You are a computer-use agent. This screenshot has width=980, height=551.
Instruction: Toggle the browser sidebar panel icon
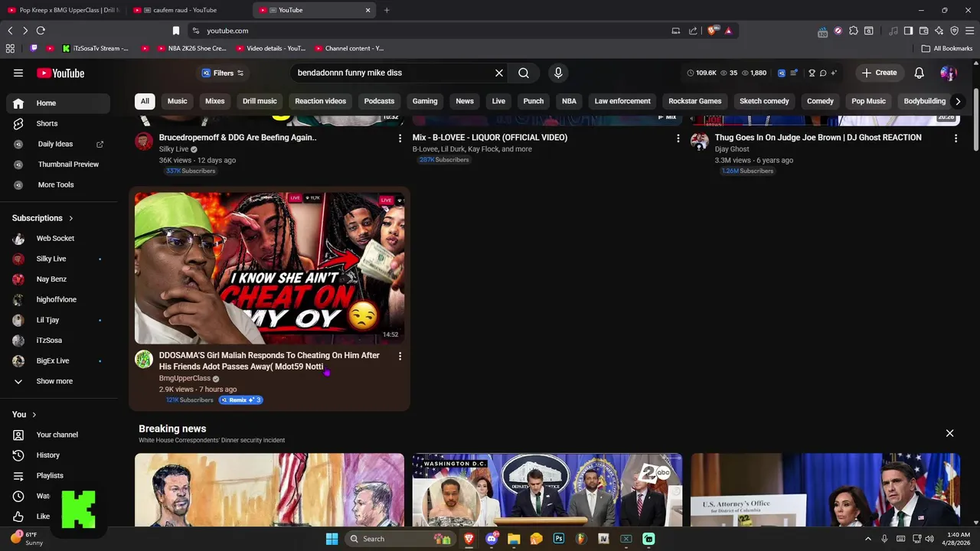908,31
